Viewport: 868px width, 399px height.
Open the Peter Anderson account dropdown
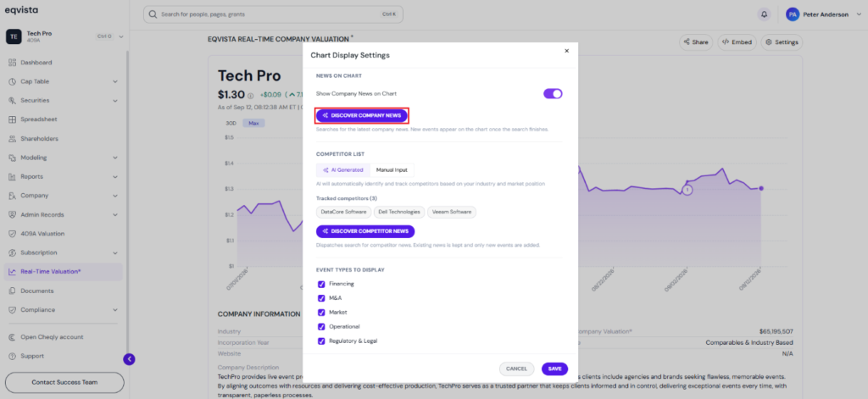click(x=860, y=14)
